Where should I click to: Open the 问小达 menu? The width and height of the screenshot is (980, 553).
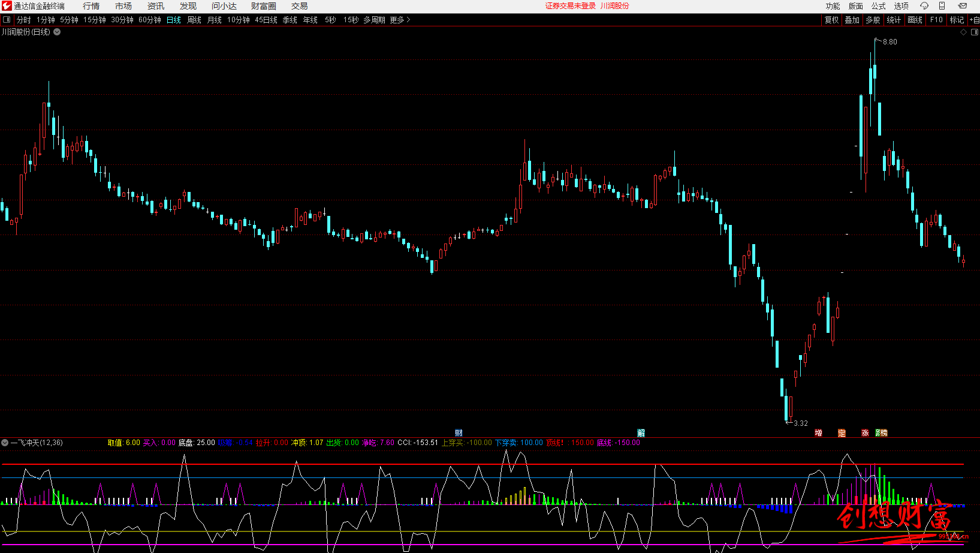point(224,6)
